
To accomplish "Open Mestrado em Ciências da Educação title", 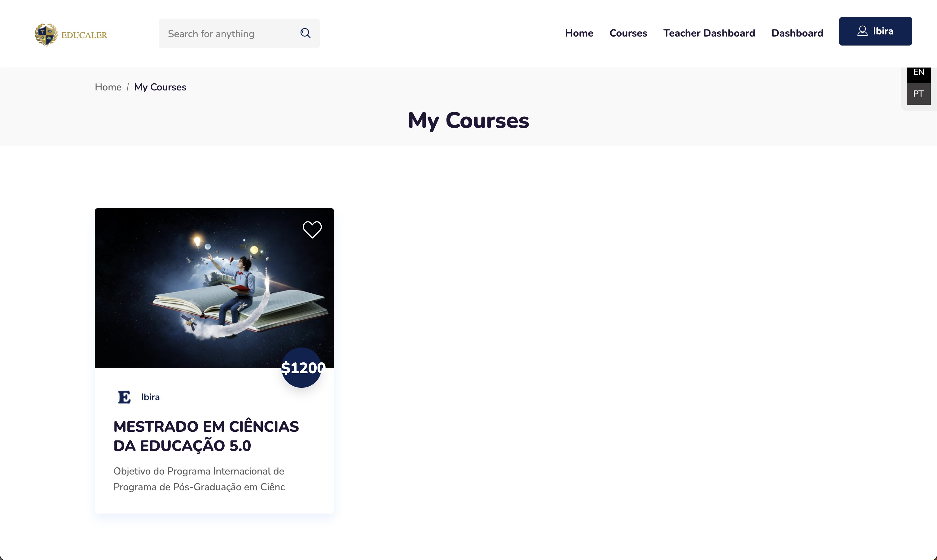I will pos(206,436).
